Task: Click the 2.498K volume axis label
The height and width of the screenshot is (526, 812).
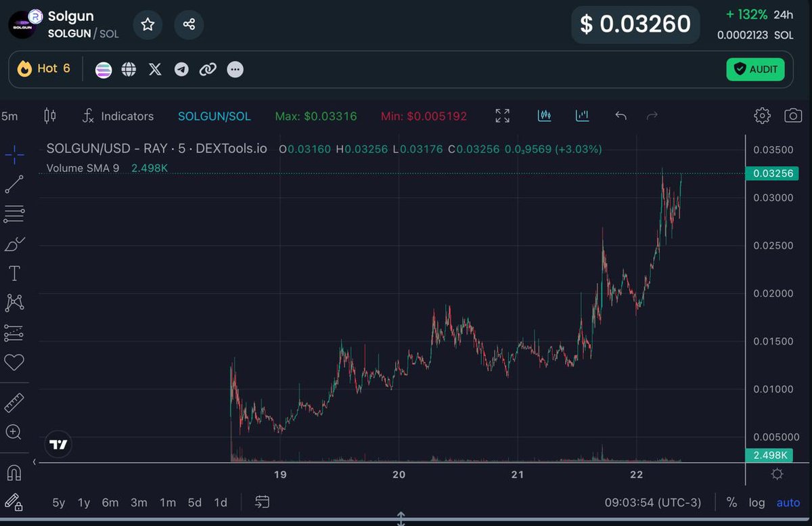Action: [x=771, y=455]
